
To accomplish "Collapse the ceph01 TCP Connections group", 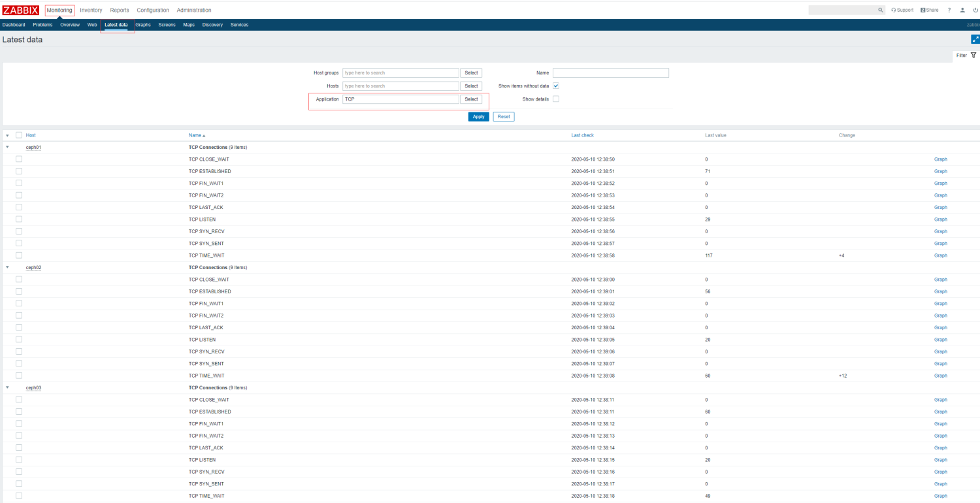I will tap(7, 147).
